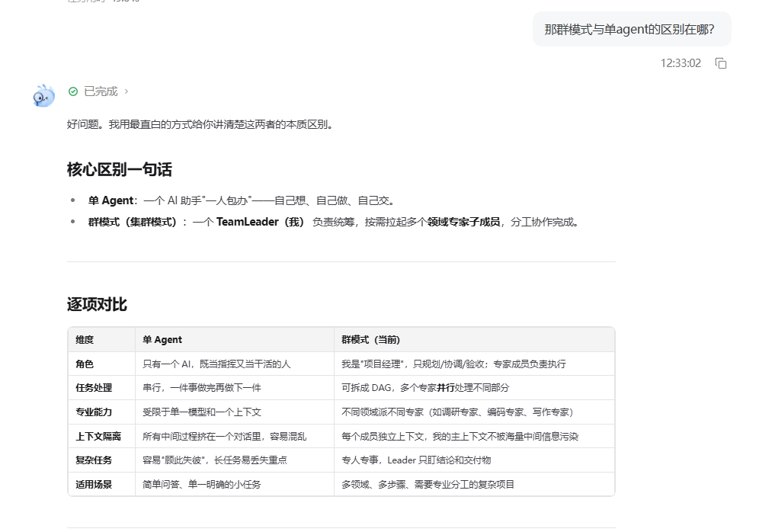Click the user message bubble about 群模式

click(632, 30)
